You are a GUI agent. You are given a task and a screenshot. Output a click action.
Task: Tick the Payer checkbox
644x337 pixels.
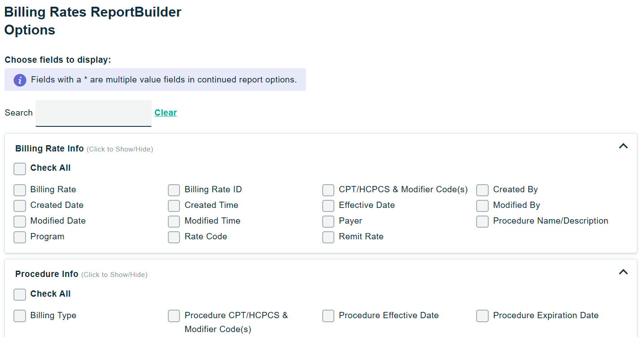pos(329,222)
